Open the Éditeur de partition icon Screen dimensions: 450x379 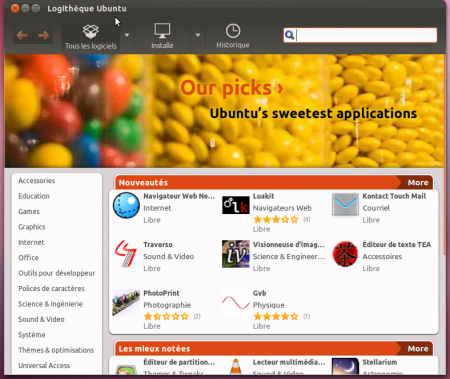[126, 369]
